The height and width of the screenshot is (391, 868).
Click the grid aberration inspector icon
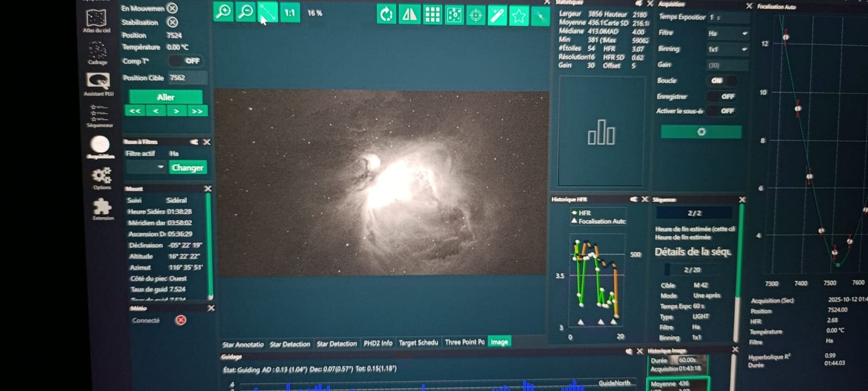[x=432, y=15]
